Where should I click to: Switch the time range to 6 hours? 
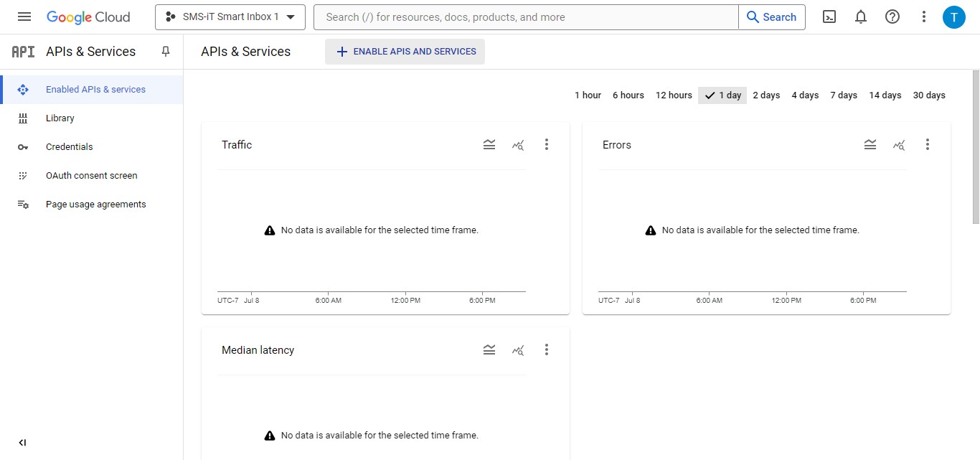coord(628,95)
